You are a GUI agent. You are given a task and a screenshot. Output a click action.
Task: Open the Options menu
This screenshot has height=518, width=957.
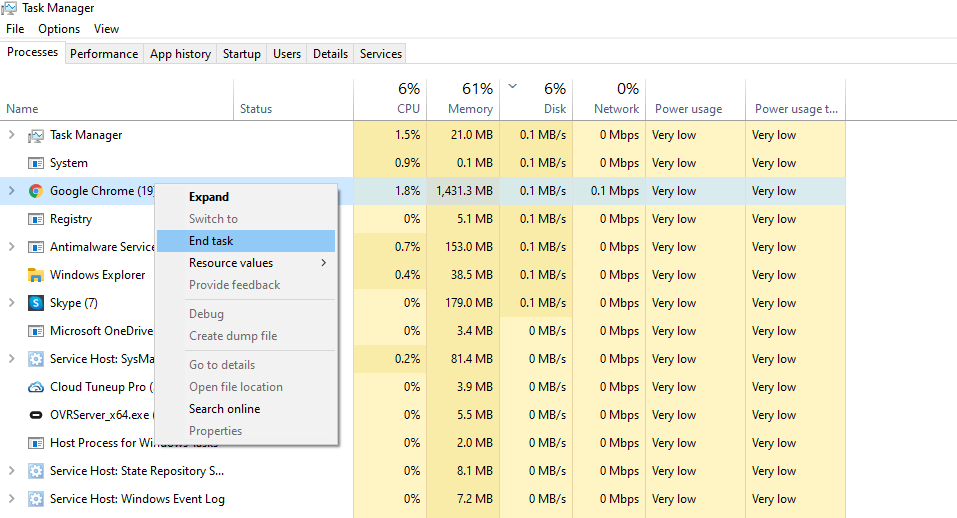pyautogui.click(x=59, y=29)
